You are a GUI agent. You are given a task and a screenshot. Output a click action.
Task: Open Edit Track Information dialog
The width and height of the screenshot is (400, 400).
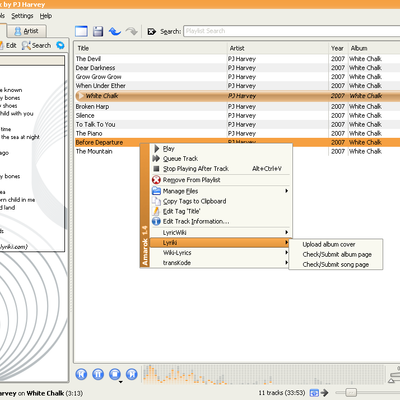click(x=221, y=221)
